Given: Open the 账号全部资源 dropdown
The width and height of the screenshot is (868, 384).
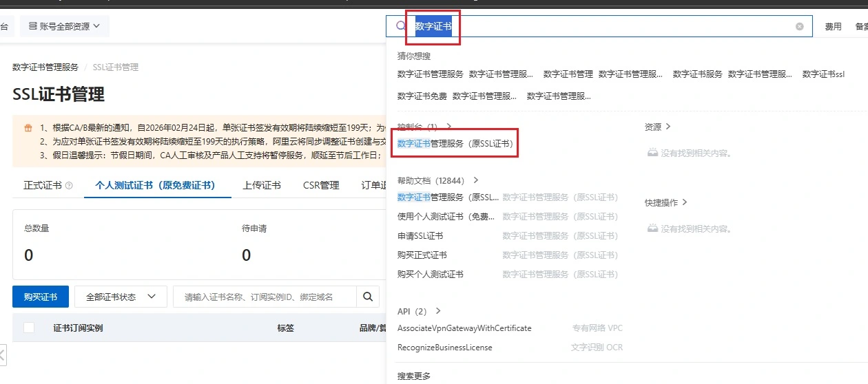Looking at the screenshot, I should [x=65, y=26].
